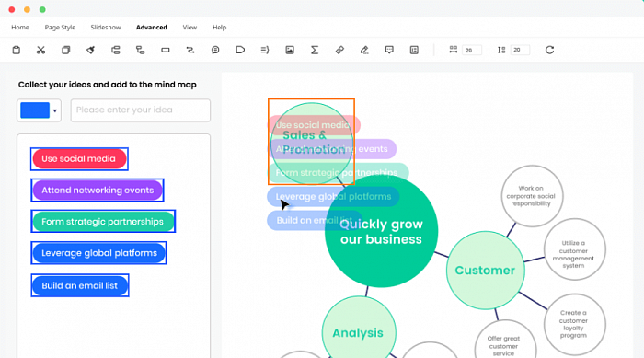Insert a subtopic with the subtopic icon
This screenshot has height=358, width=644.
click(x=141, y=50)
